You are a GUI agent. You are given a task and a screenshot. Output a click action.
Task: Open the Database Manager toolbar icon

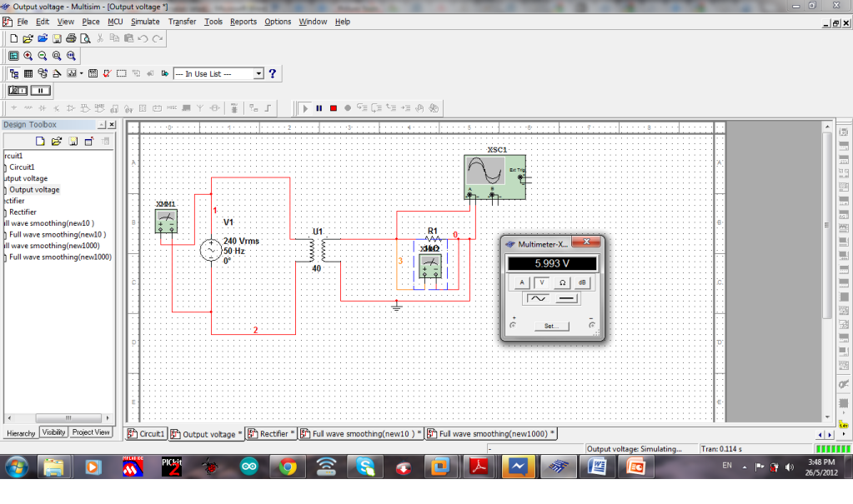(43, 73)
